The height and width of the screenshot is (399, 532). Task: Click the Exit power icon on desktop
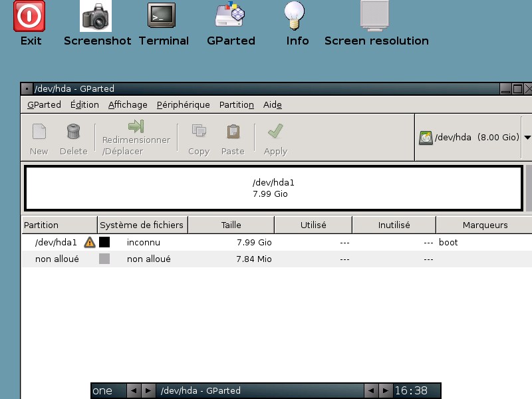(29, 16)
